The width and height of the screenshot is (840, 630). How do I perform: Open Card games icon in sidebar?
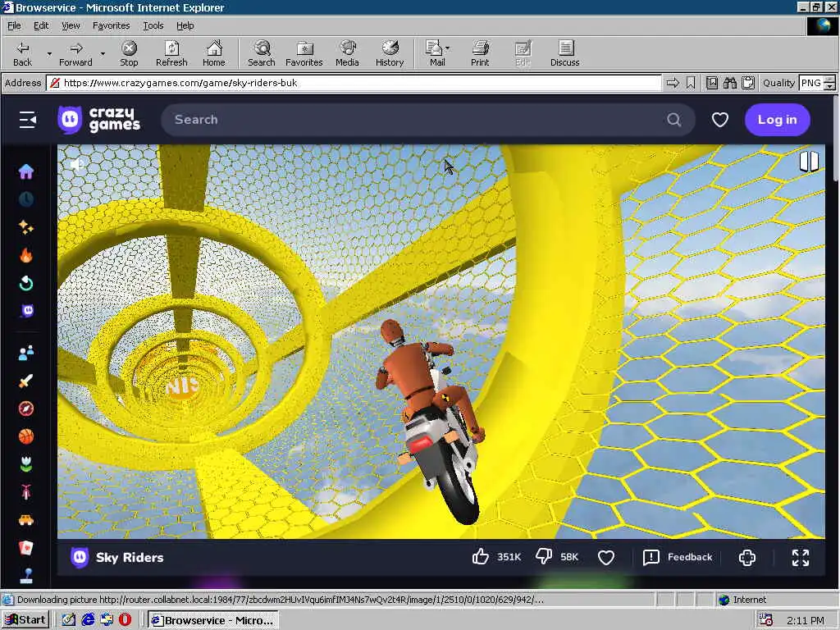point(25,548)
